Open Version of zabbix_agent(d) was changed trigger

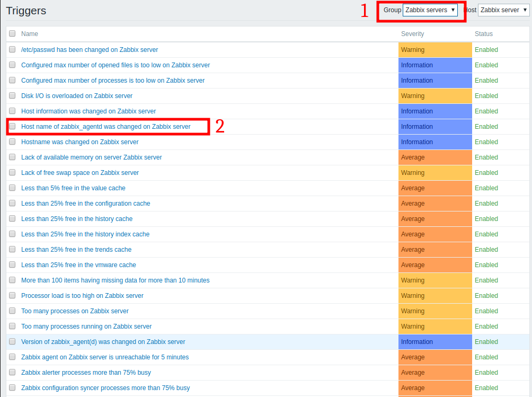click(x=103, y=342)
